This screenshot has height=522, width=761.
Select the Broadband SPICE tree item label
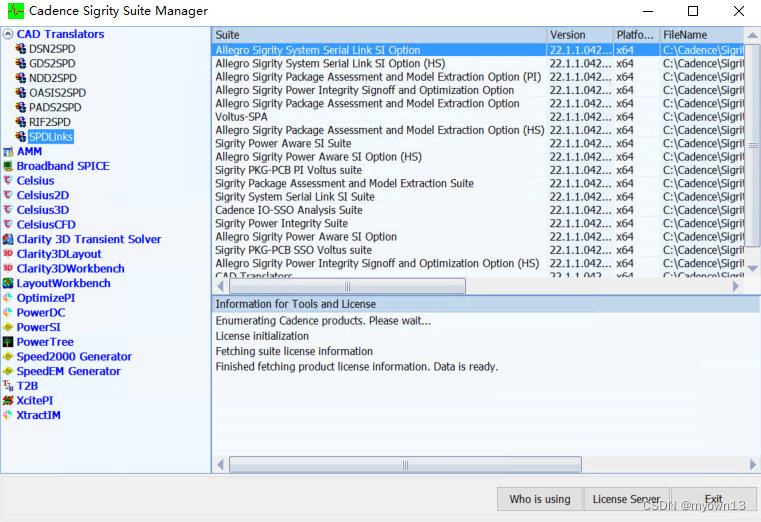pyautogui.click(x=63, y=166)
